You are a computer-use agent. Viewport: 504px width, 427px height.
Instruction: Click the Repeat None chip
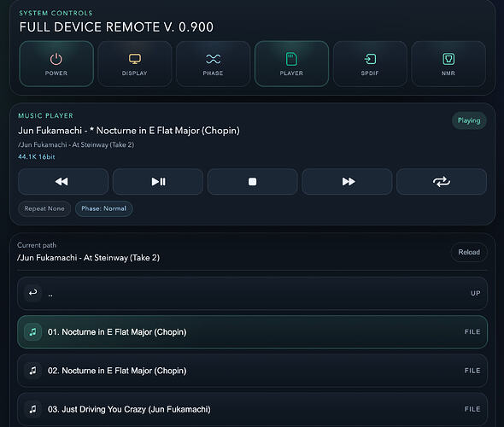(44, 208)
